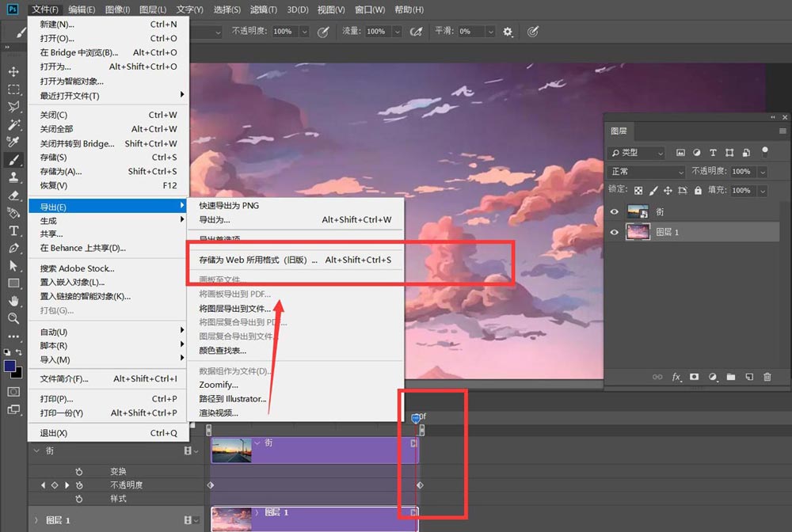Toggle the 变换 keyframe stopwatch
Viewport: 792px width, 532px height.
click(x=78, y=471)
